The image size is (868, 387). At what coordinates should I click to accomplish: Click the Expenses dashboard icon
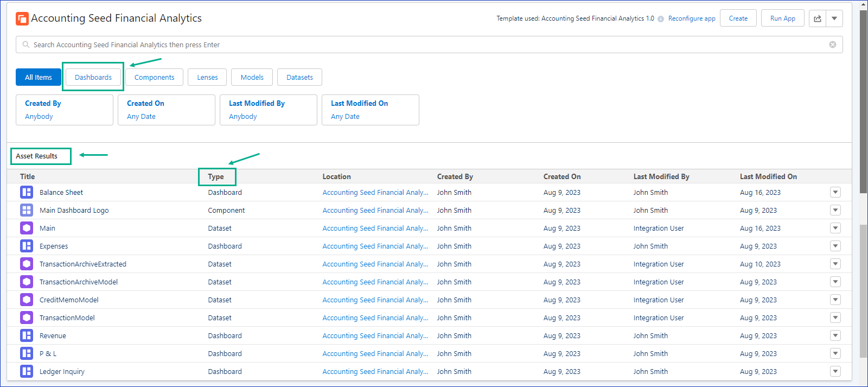pos(27,246)
